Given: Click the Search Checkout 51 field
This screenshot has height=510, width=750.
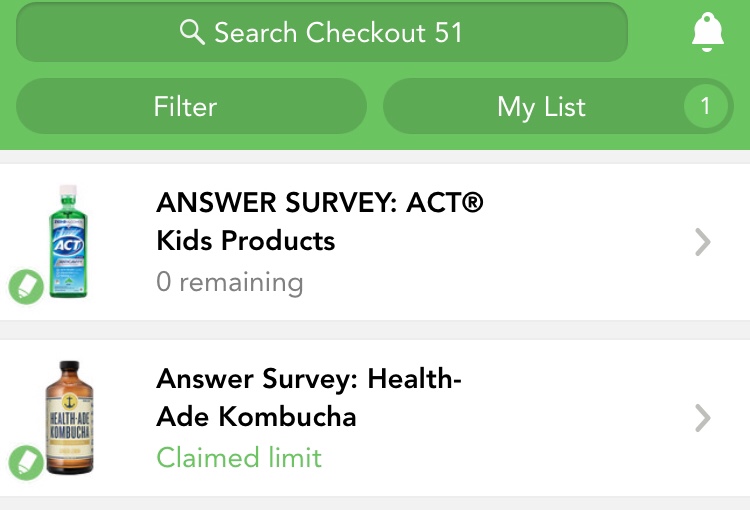Looking at the screenshot, I should click(x=322, y=32).
